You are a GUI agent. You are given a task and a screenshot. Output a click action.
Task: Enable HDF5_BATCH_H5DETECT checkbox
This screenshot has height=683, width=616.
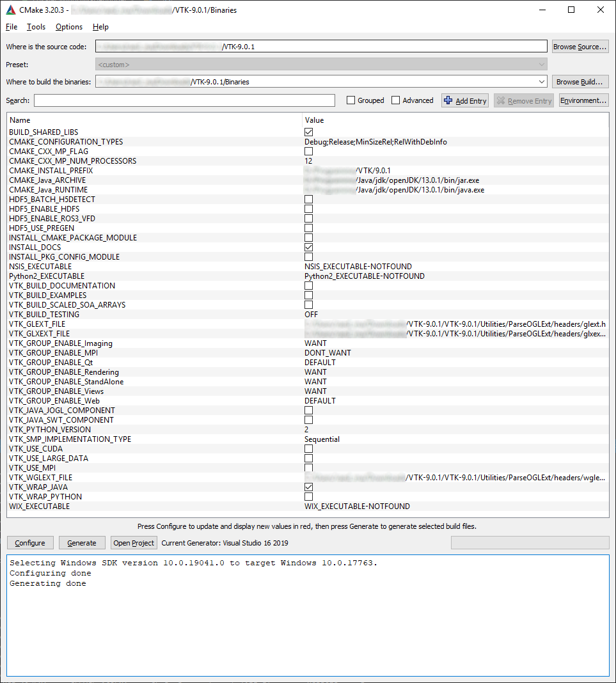pyautogui.click(x=308, y=199)
